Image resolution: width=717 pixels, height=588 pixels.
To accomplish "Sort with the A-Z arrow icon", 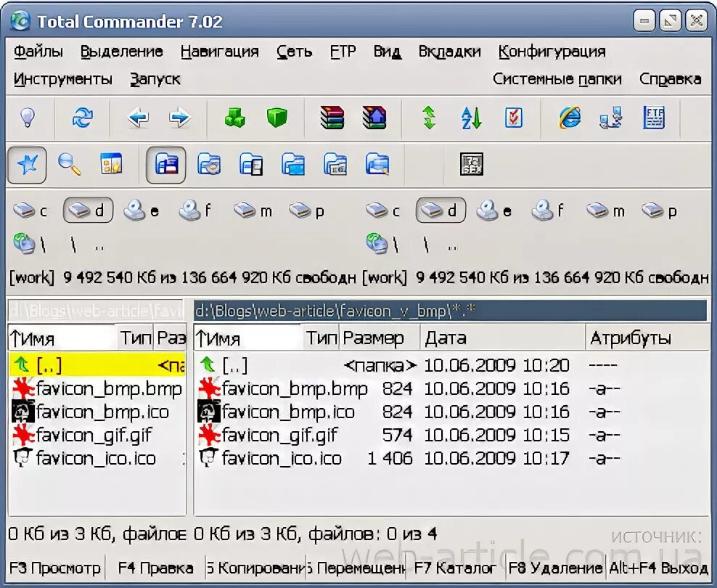I will 471,118.
